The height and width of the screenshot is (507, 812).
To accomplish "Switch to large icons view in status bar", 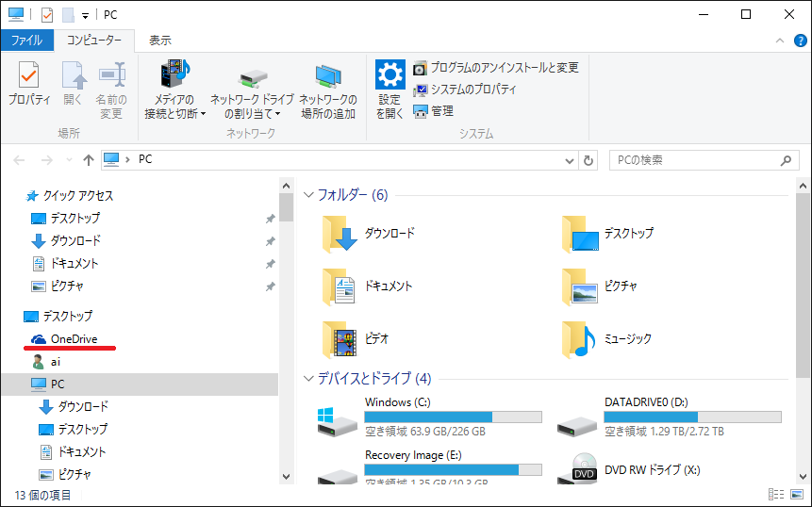I will pos(795,495).
